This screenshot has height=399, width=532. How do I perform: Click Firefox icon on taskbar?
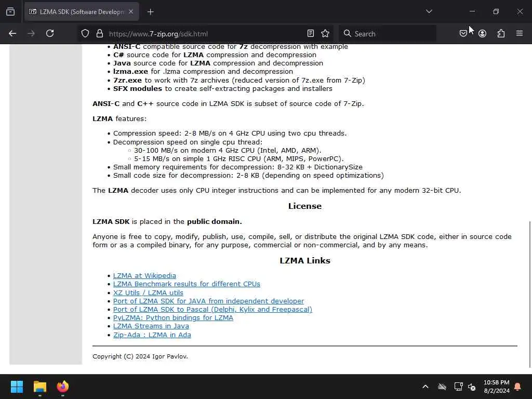coord(63,387)
